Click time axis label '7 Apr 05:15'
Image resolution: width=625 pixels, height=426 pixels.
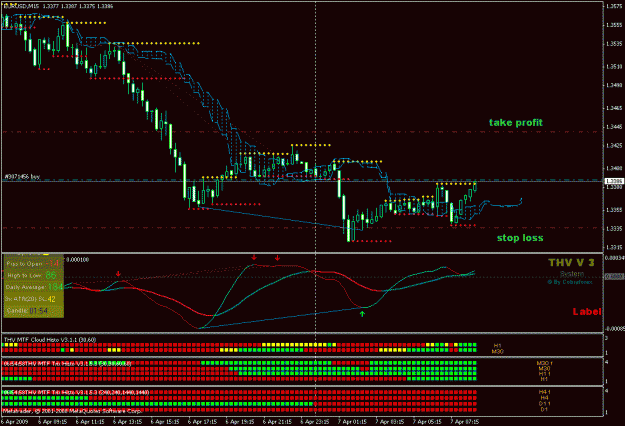point(427,422)
